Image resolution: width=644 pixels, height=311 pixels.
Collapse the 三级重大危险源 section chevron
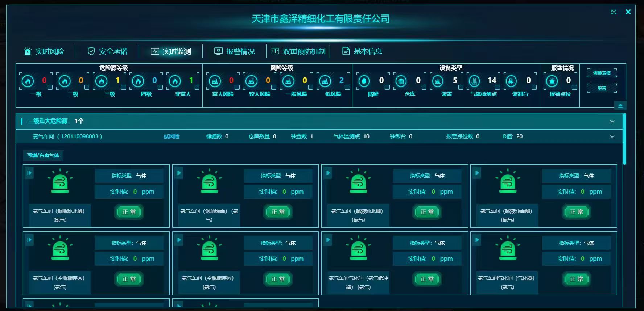click(x=612, y=121)
